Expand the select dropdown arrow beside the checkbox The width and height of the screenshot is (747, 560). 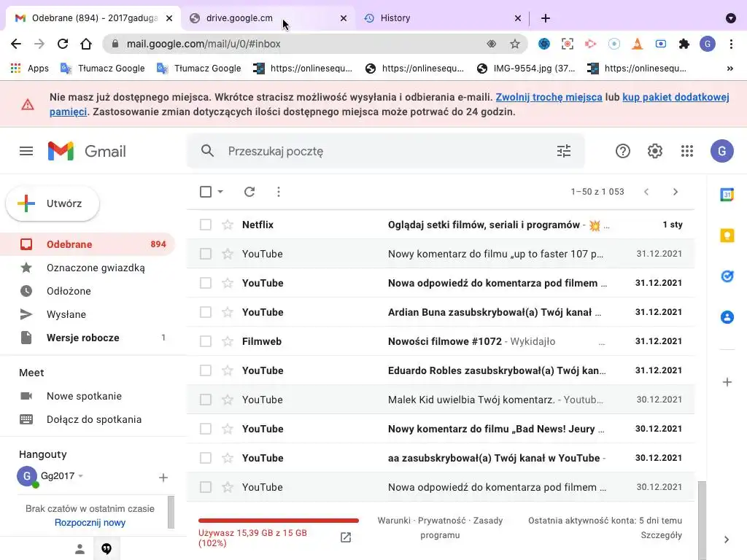point(220,192)
